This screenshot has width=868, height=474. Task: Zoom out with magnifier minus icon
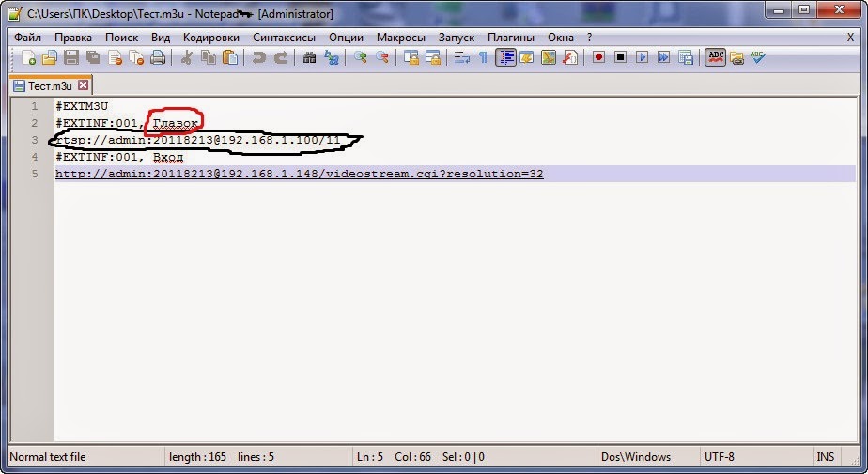click(382, 57)
